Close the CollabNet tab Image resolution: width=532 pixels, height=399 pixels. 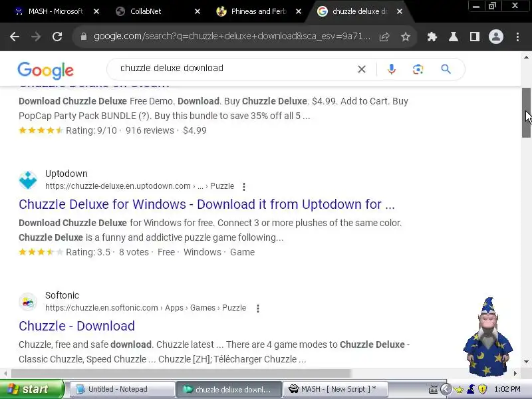[x=198, y=11]
